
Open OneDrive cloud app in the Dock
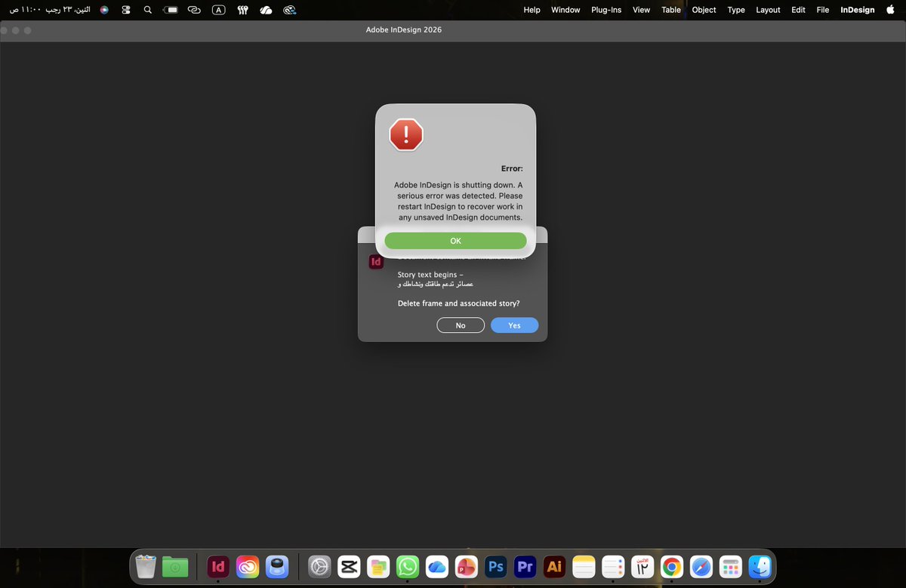(437, 566)
